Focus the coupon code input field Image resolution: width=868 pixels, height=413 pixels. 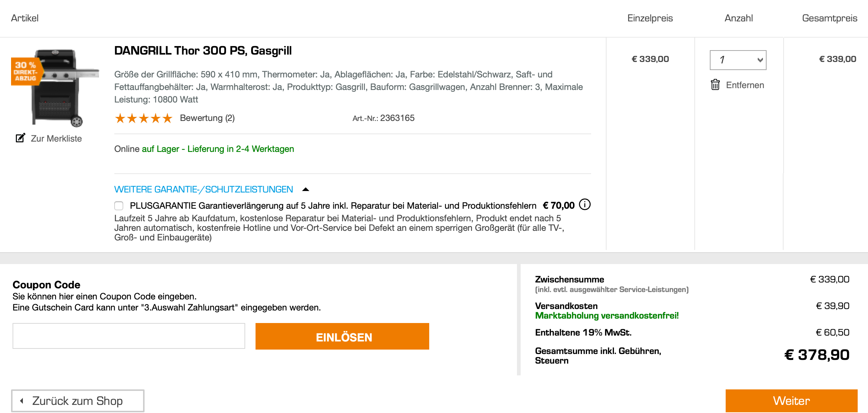coord(129,336)
